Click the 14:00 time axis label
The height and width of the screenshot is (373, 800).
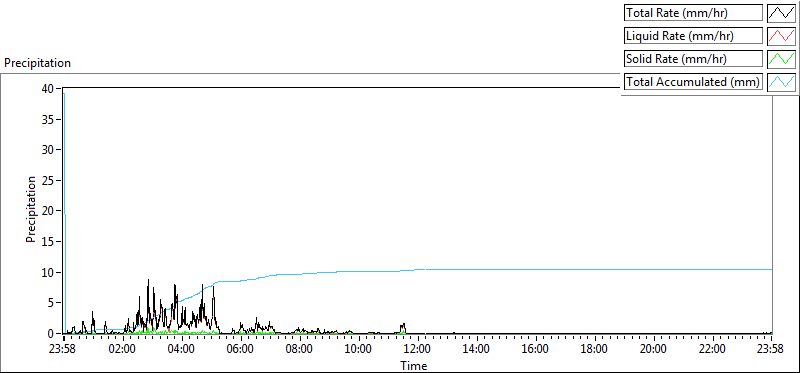pos(477,350)
